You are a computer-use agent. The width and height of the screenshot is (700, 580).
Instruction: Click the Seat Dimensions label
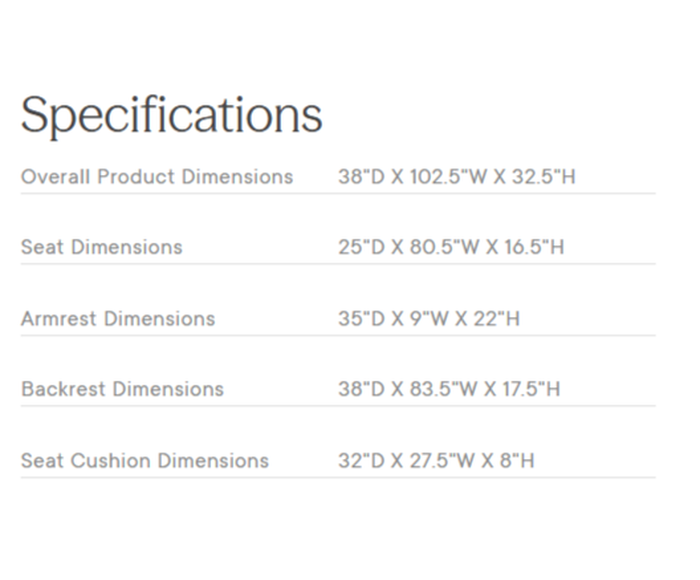[x=101, y=247]
